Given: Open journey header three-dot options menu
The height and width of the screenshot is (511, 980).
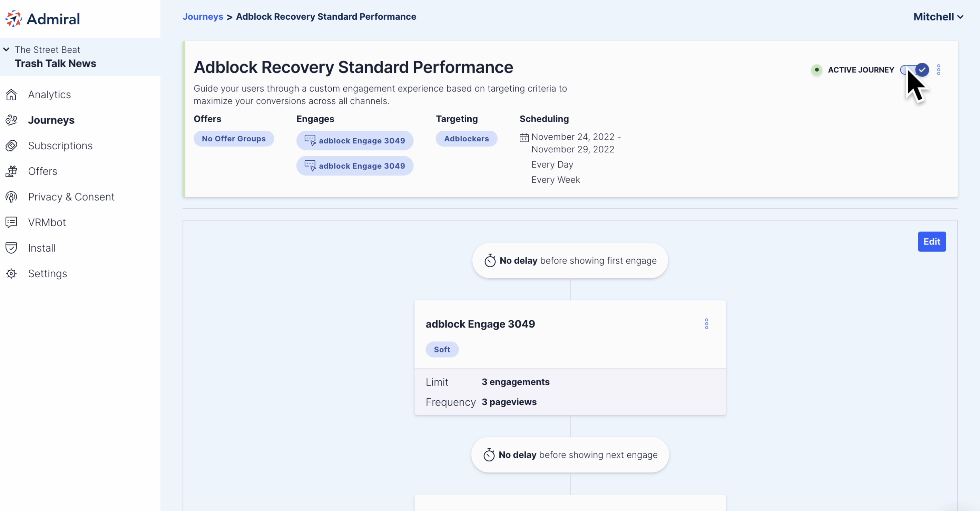Looking at the screenshot, I should (939, 70).
